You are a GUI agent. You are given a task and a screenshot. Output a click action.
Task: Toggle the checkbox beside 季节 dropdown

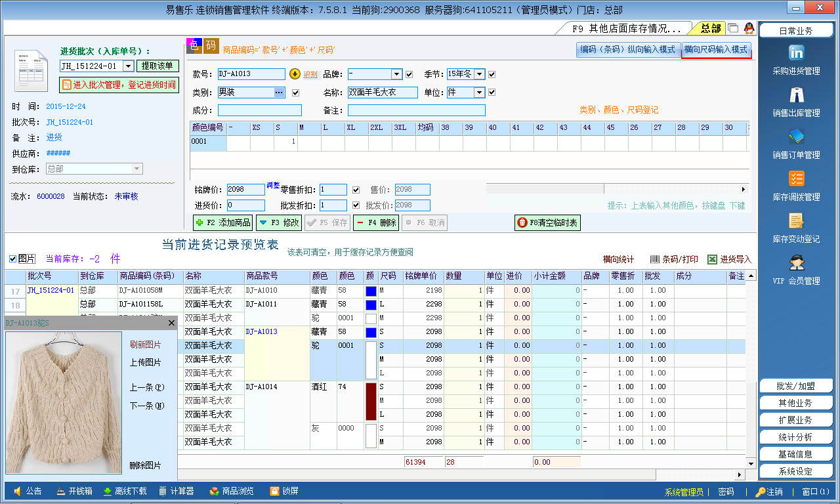tap(492, 74)
